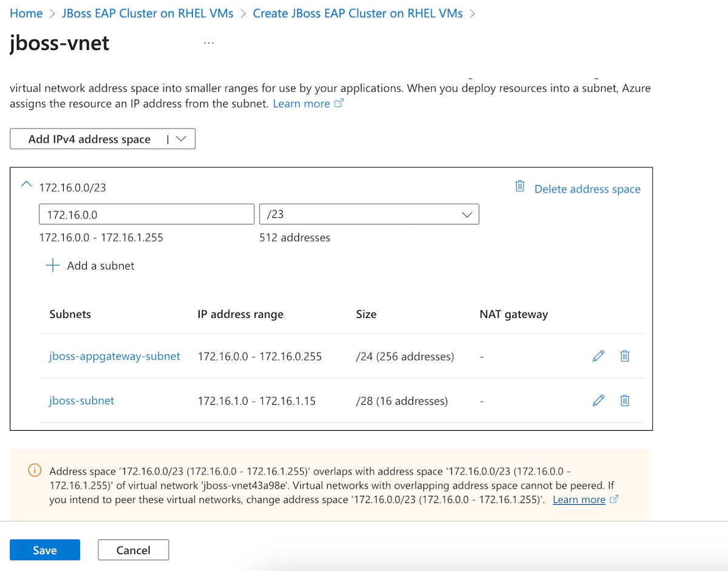Cancel the virtual network edits

point(133,550)
